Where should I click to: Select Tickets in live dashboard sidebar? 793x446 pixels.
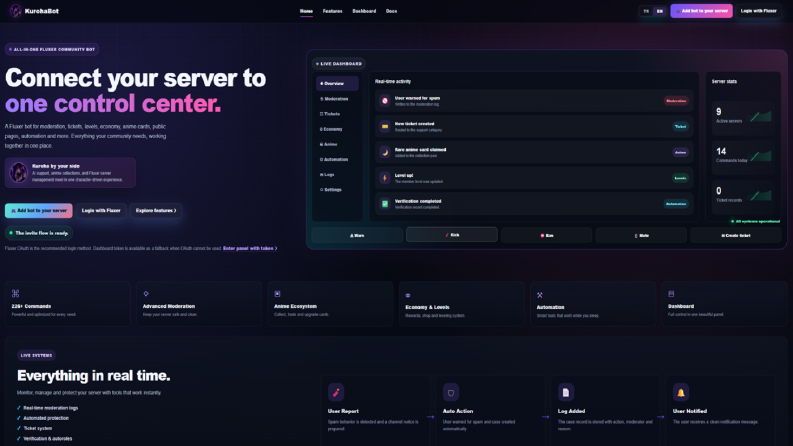pos(337,114)
